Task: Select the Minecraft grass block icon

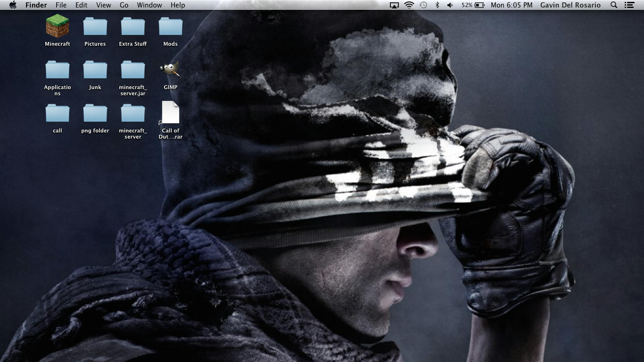Action: pyautogui.click(x=58, y=26)
